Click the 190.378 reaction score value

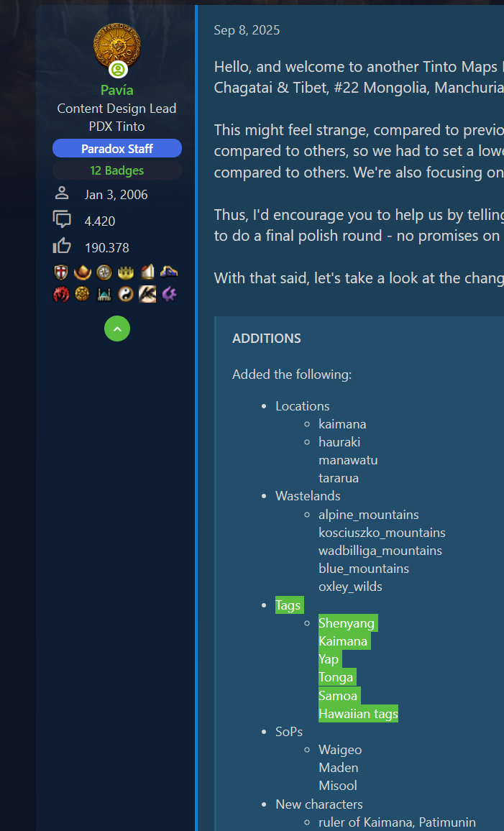click(x=106, y=247)
